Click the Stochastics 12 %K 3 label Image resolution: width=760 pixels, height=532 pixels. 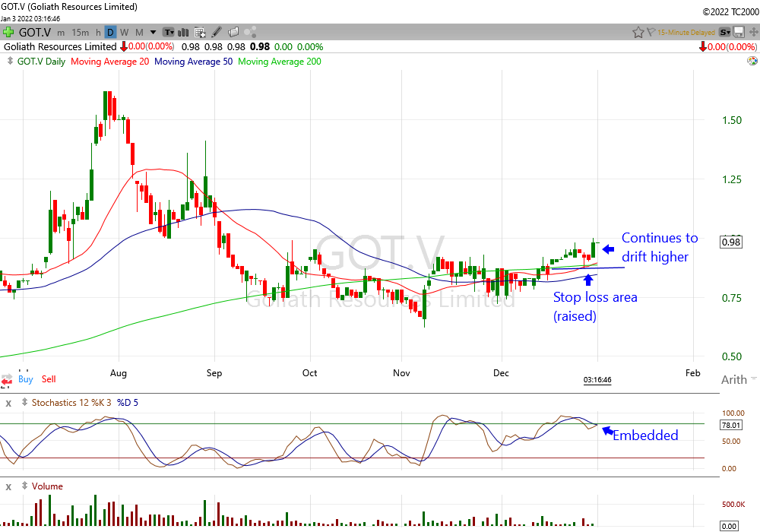(x=71, y=403)
